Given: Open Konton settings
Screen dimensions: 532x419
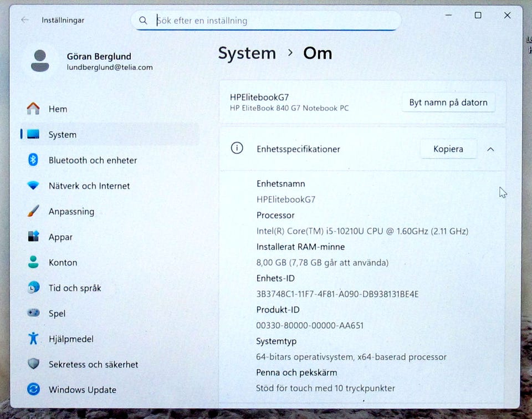Looking at the screenshot, I should click(x=110, y=262).
